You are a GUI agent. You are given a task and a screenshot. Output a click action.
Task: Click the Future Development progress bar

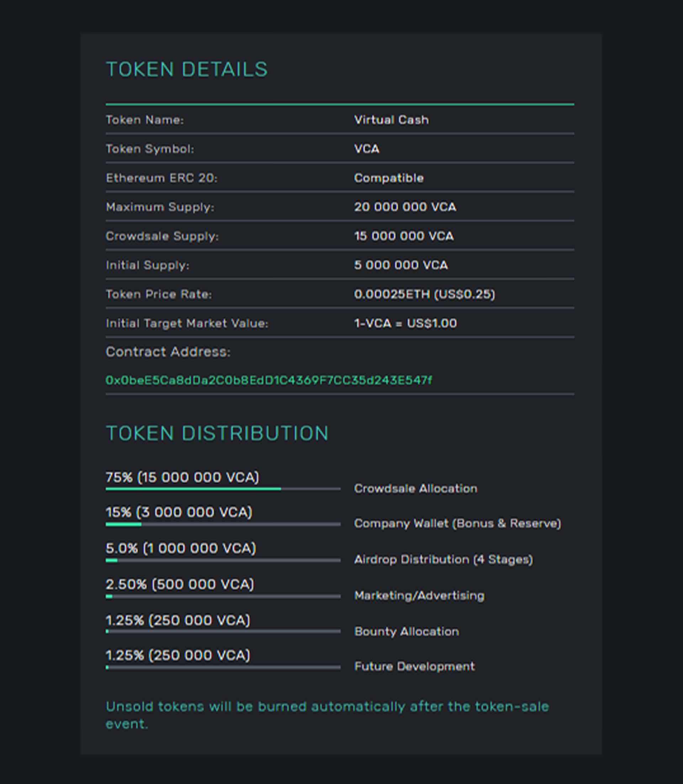223,667
